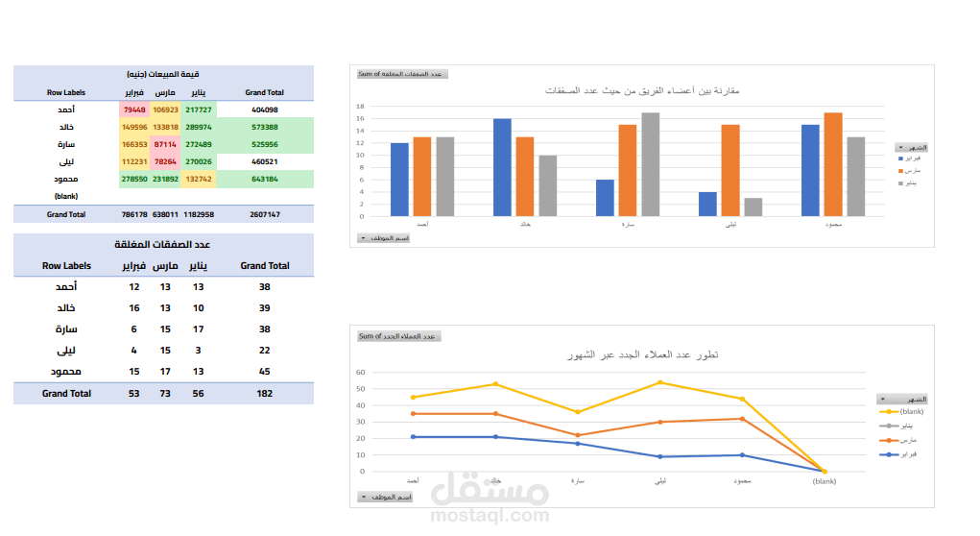
Task: Select the cell with value 643184
Action: (x=265, y=179)
